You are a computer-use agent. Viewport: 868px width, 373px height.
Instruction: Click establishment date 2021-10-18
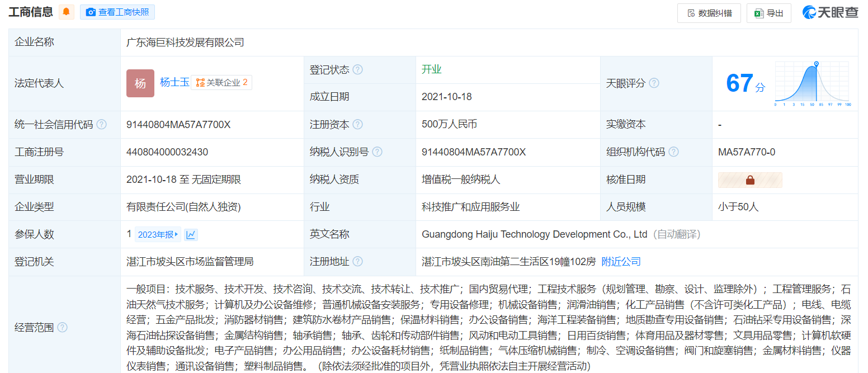click(447, 97)
